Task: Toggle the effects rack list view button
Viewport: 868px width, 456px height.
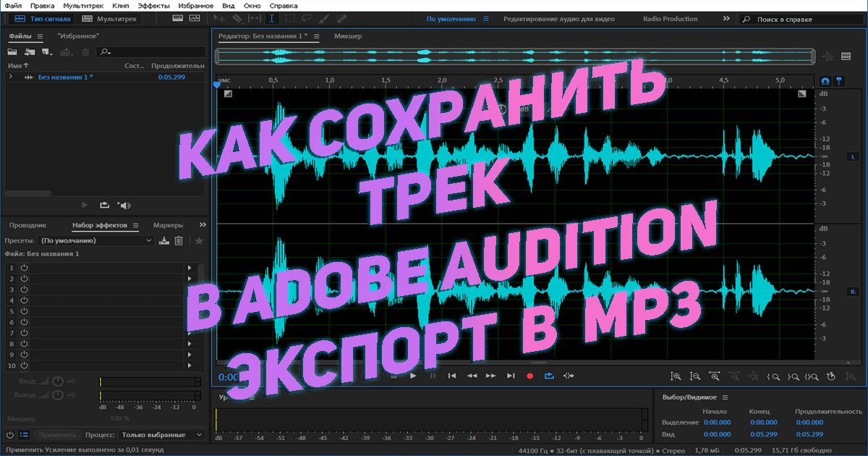Action: [x=24, y=435]
